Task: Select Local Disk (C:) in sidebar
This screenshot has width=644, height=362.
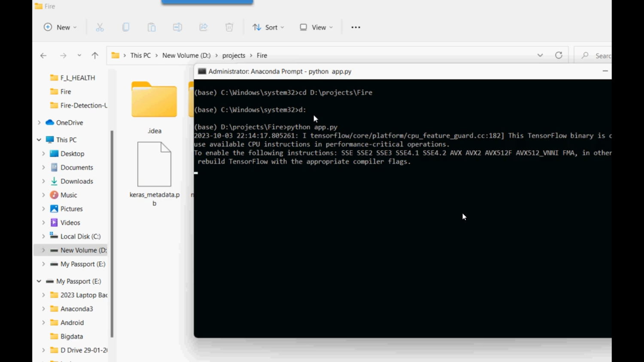Action: [x=80, y=236]
